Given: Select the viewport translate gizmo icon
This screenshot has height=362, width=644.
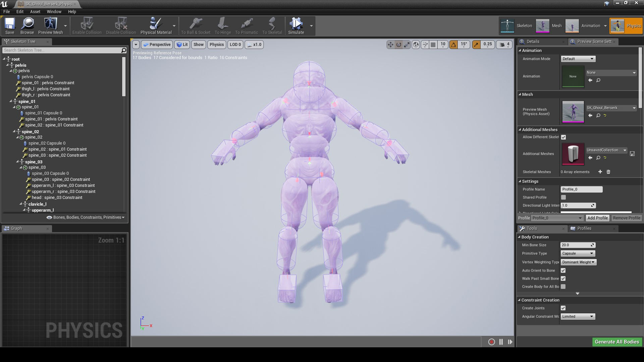Looking at the screenshot, I should (390, 45).
